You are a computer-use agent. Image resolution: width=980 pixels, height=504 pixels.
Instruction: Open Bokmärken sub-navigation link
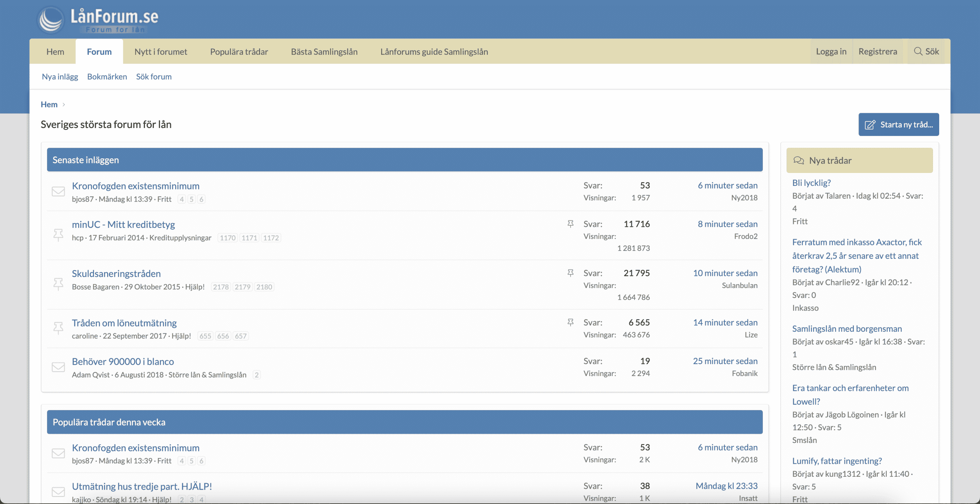[107, 77]
